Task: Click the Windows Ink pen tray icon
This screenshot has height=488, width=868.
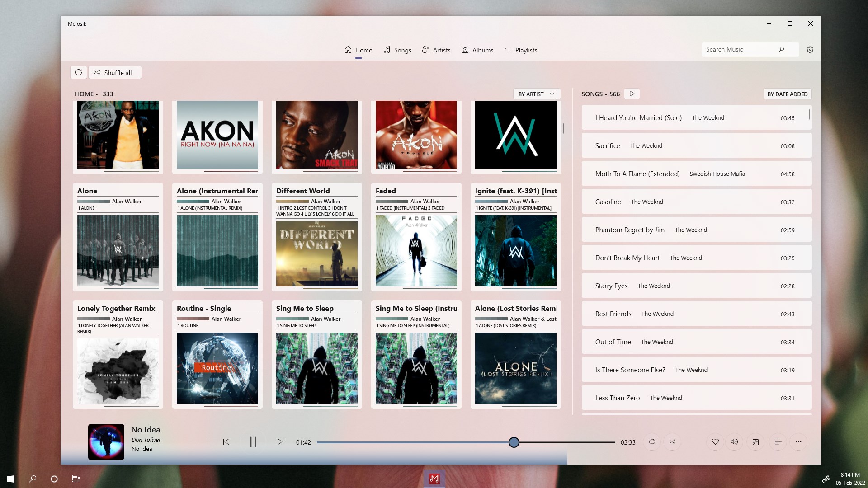Action: coord(826,479)
